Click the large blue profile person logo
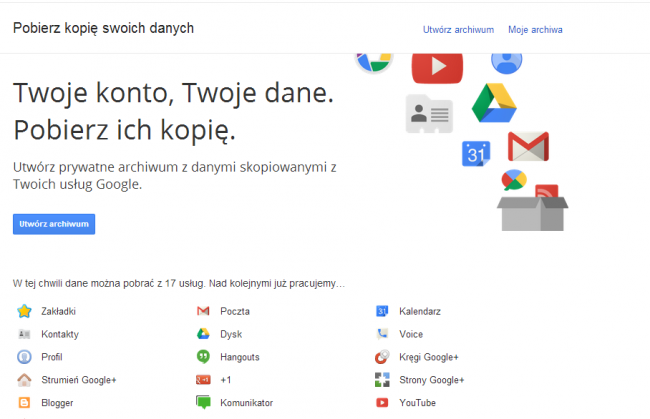Screen dimensions: 650x419 coord(507,64)
